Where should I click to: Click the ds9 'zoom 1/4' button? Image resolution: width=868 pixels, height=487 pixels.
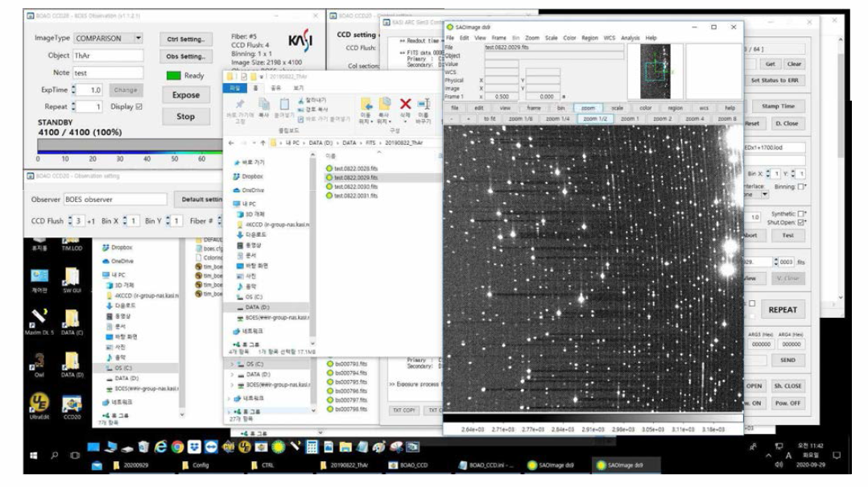tap(557, 119)
